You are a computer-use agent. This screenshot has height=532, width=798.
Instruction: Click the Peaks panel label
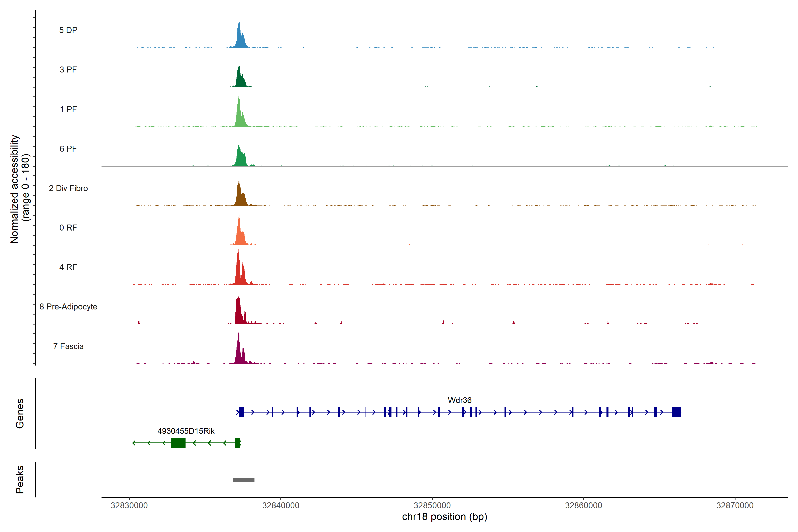(x=20, y=479)
